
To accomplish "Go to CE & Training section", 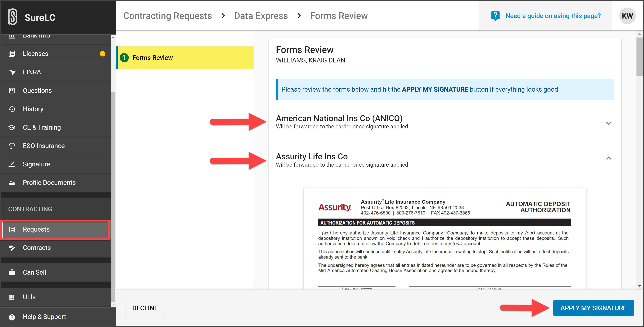I will click(56, 127).
